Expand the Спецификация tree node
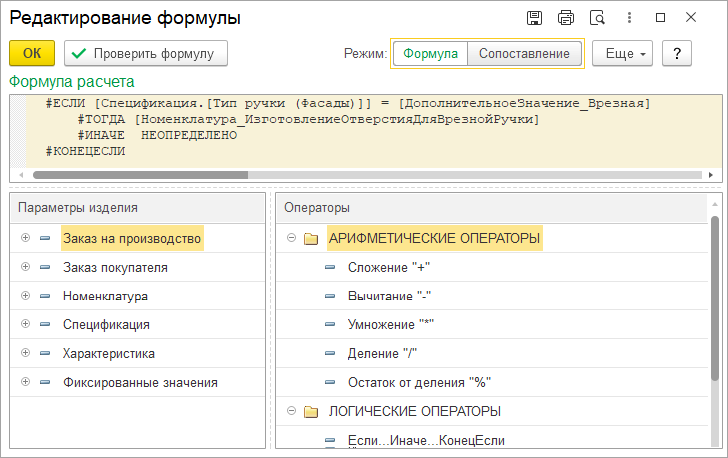The image size is (728, 458). [x=25, y=324]
